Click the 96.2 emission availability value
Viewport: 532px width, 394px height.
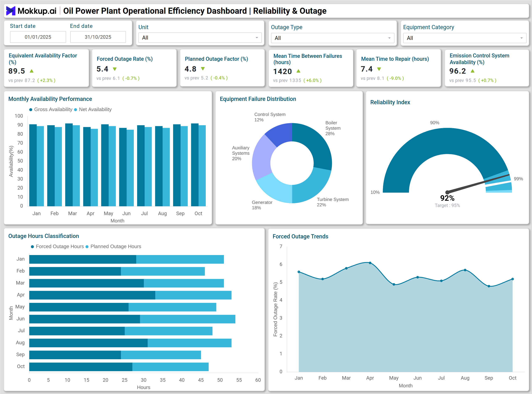coord(458,71)
